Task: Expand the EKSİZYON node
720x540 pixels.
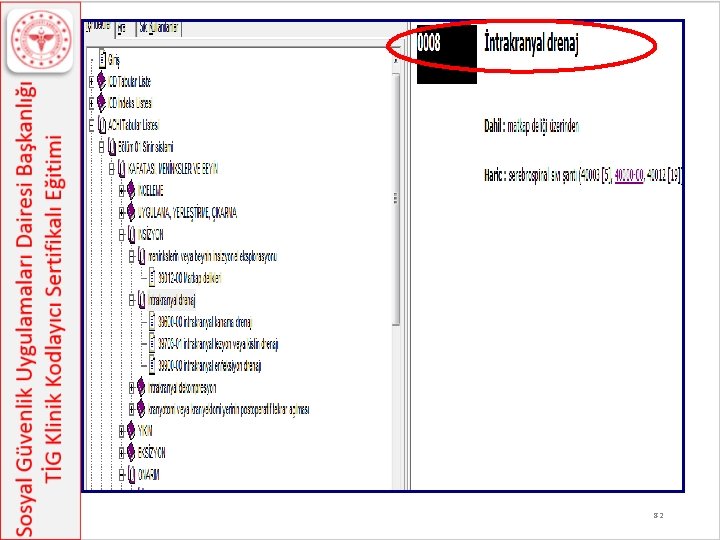Action: click(122, 453)
